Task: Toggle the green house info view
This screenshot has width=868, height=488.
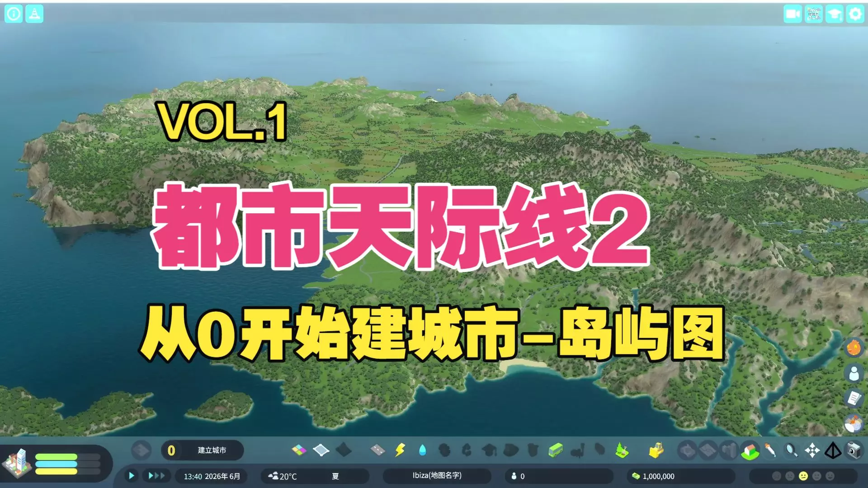Action: (750, 450)
